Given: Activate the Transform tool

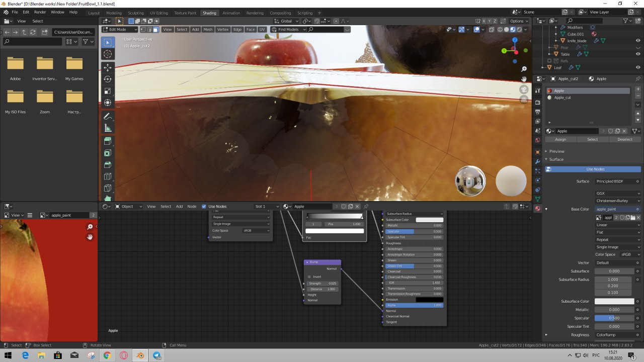Looking at the screenshot, I should point(108,103).
